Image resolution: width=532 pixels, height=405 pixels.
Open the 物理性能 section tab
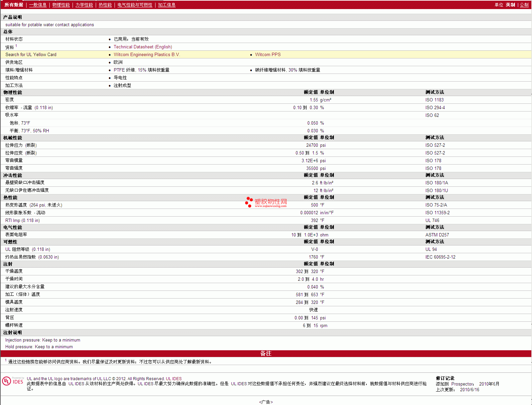tap(61, 5)
